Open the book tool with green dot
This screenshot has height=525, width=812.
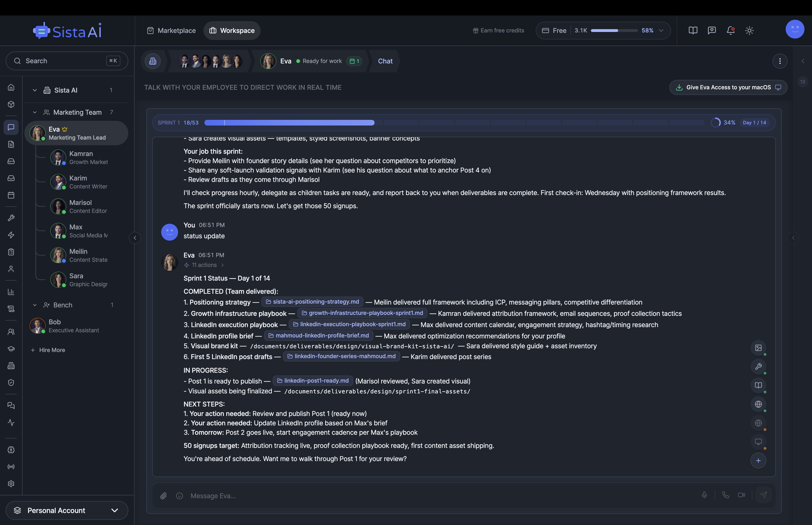click(x=758, y=386)
